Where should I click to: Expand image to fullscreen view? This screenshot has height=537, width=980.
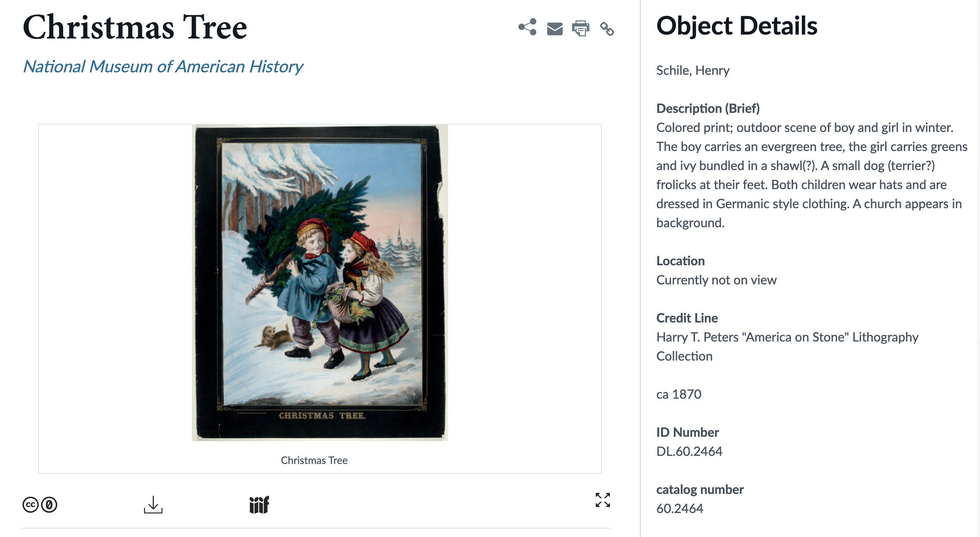[603, 500]
